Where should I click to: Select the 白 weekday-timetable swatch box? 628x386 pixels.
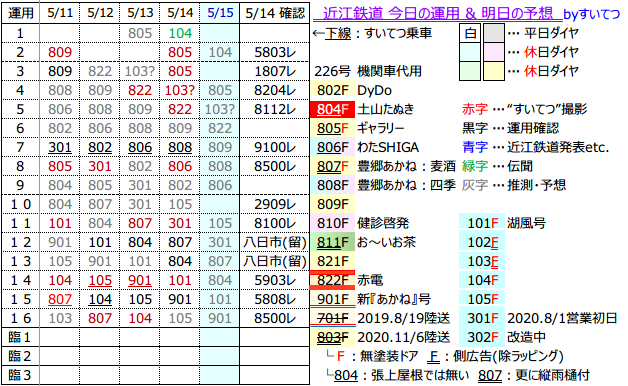point(470,33)
